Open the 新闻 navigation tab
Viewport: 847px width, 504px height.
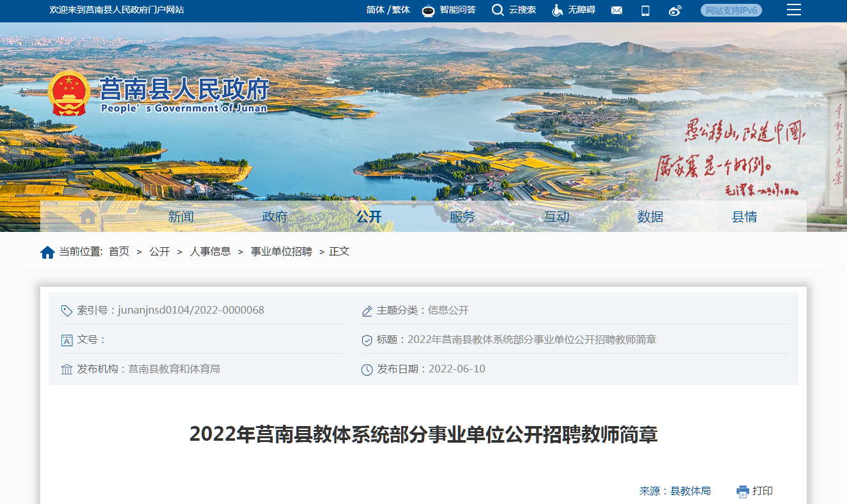[x=181, y=217]
